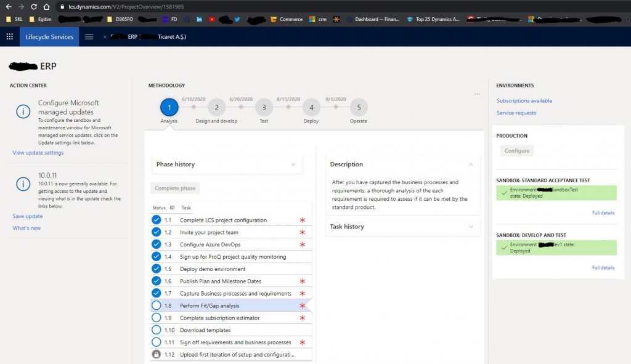Click the site lock icon in address bar

tap(62, 7)
